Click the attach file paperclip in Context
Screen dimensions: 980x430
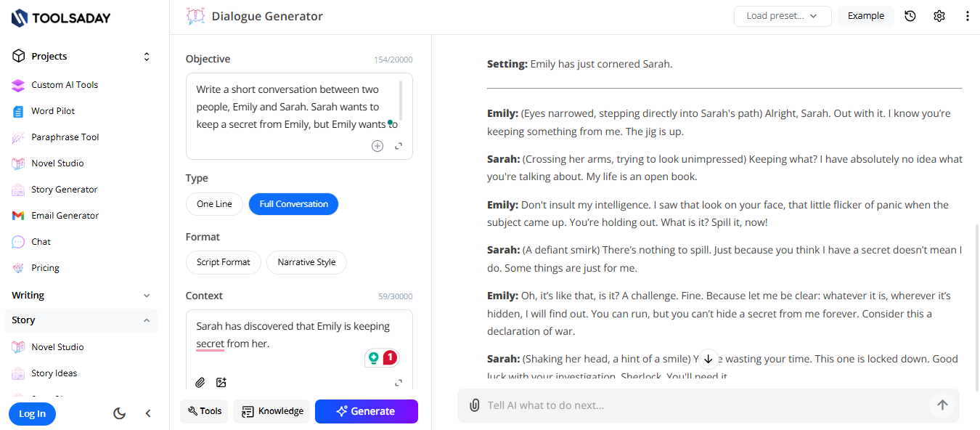click(200, 382)
